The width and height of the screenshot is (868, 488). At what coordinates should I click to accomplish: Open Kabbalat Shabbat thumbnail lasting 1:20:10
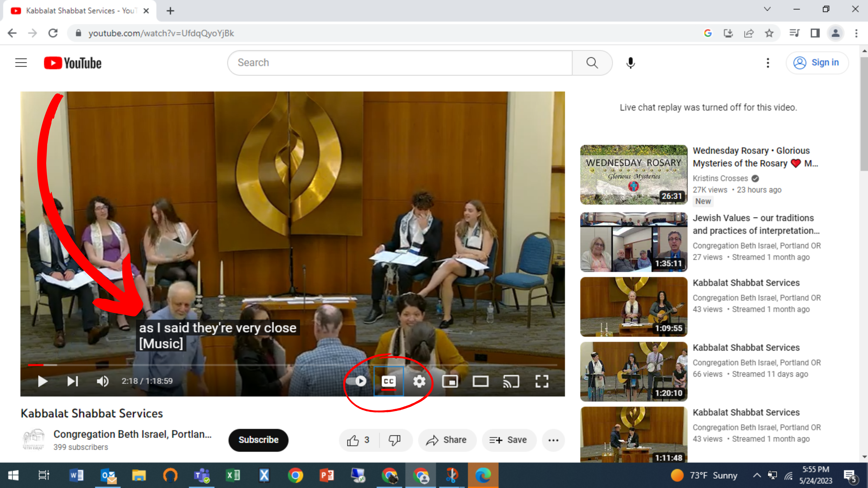click(633, 372)
